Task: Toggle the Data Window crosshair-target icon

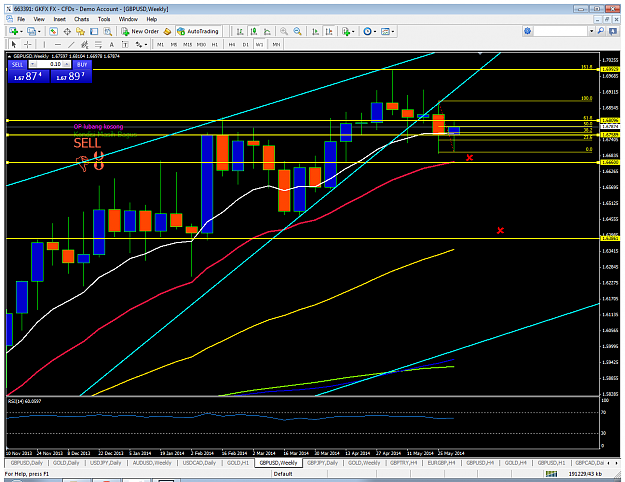Action: click(67, 31)
